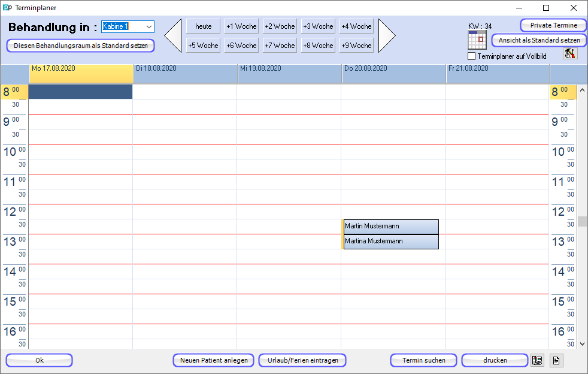
Task: Click Diesen Behandlungsraum als Standard setzen
Action: click(81, 46)
